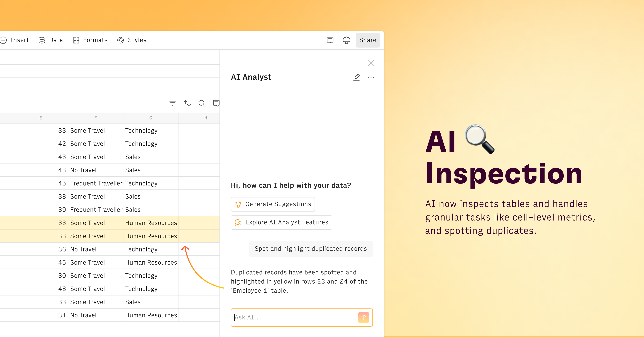The image size is (644, 337).
Task: Click the comments icon beside the globe
Action: tap(330, 40)
